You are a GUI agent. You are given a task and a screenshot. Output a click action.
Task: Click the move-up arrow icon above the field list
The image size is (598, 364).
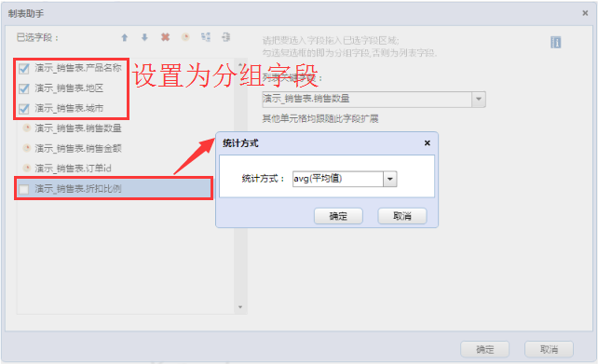[125, 37]
